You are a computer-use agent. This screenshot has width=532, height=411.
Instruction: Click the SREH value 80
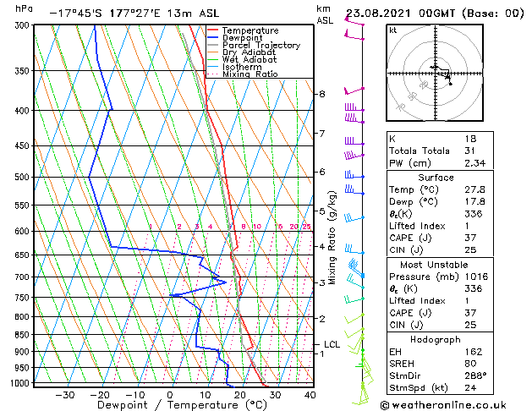click(x=470, y=364)
